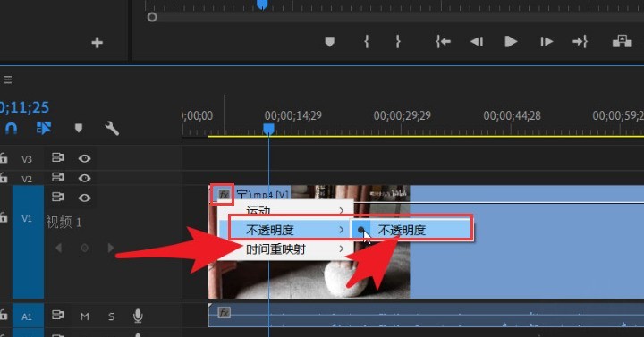
Task: Click the 视频 1 track name
Action: 64,223
